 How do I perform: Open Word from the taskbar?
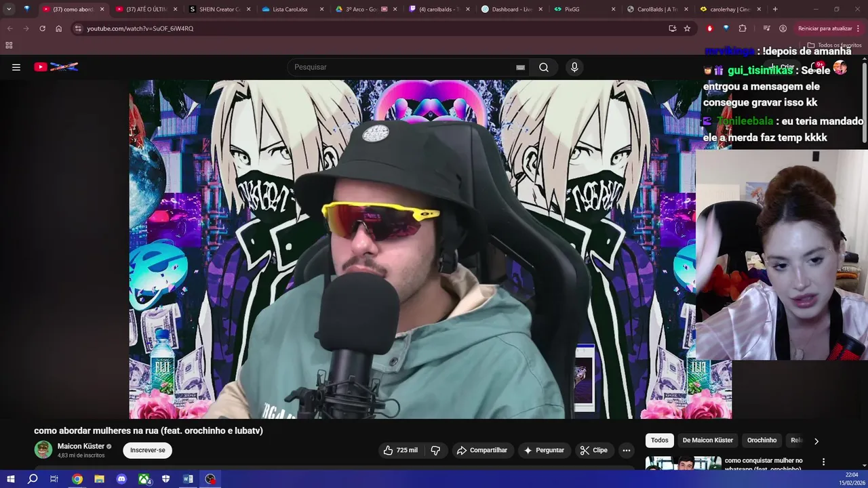click(188, 479)
